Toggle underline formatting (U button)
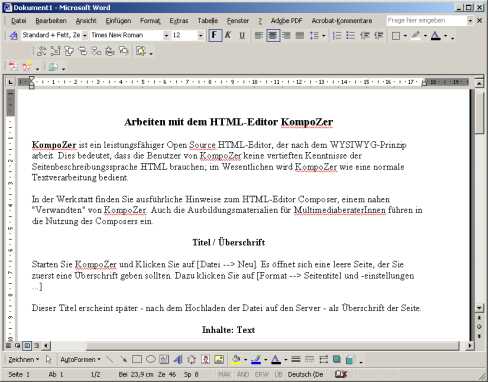The width and height of the screenshot is (488, 382). [x=242, y=35]
